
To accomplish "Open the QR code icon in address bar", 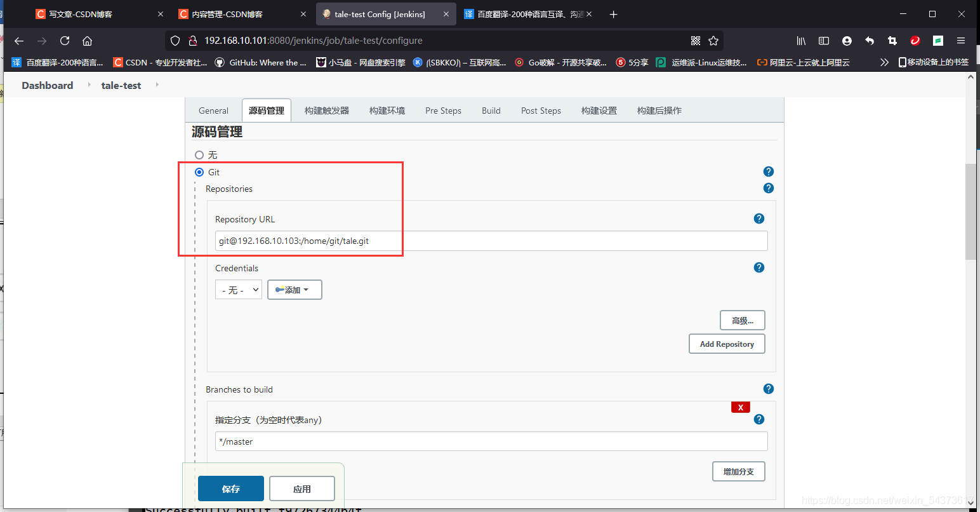I will pos(696,41).
